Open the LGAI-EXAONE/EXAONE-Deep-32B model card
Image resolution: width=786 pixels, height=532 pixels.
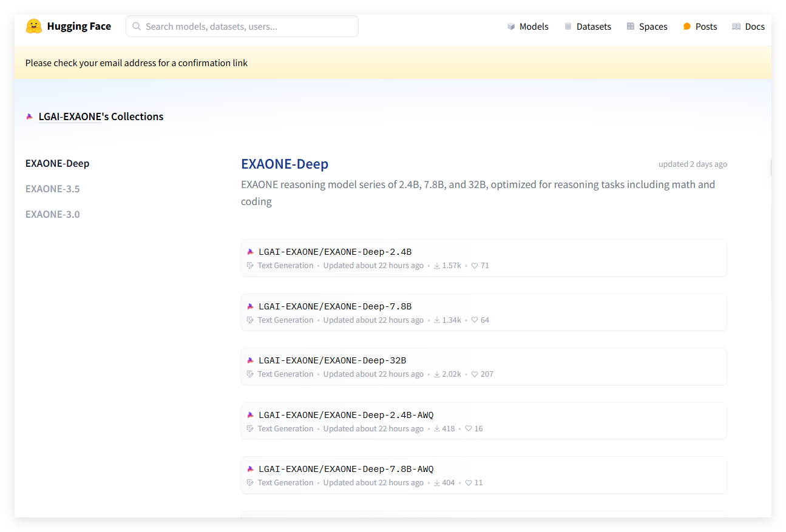pos(484,366)
